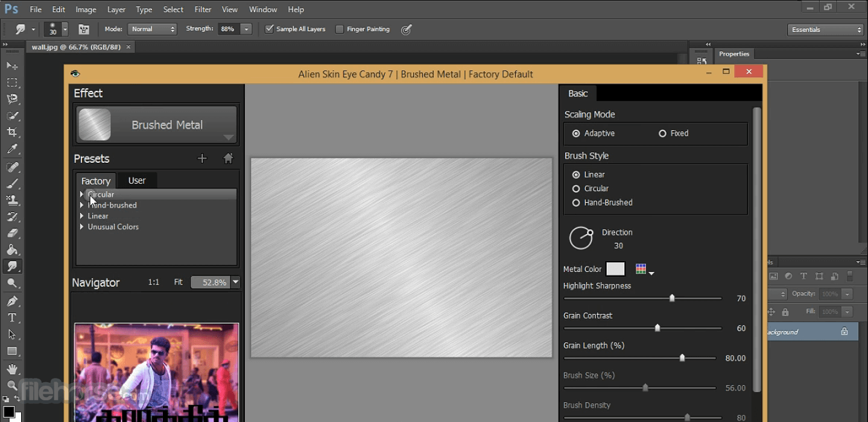This screenshot has height=422, width=868.
Task: Open the Strength dropdown arrow
Action: pos(246,29)
